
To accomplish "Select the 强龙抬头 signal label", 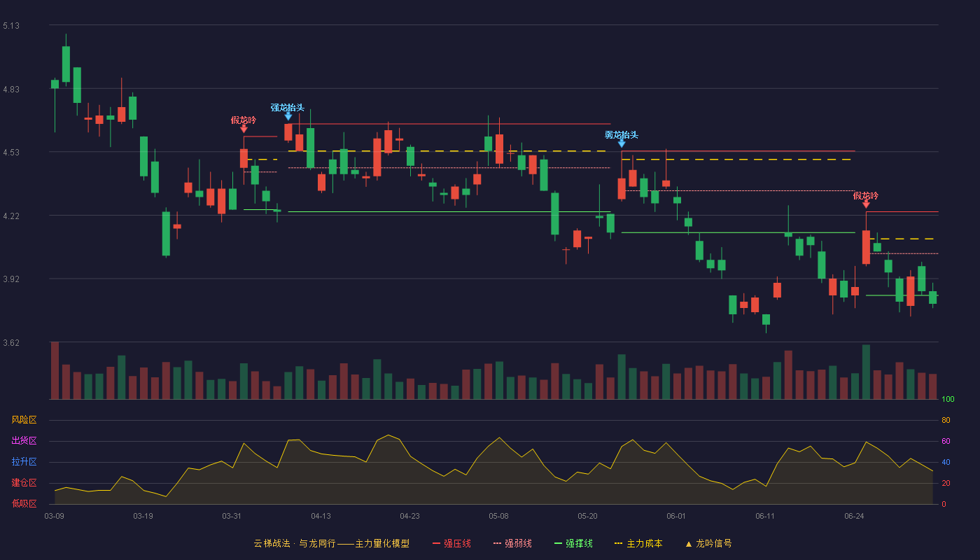I will [x=288, y=107].
